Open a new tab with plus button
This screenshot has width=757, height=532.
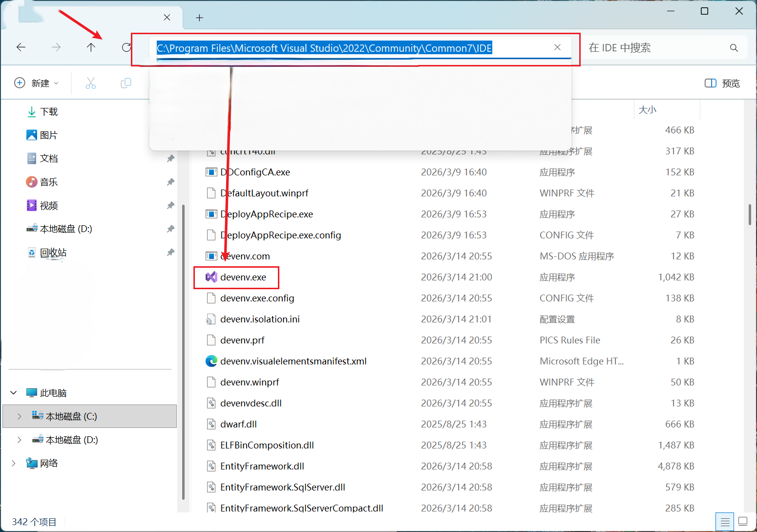click(x=199, y=18)
